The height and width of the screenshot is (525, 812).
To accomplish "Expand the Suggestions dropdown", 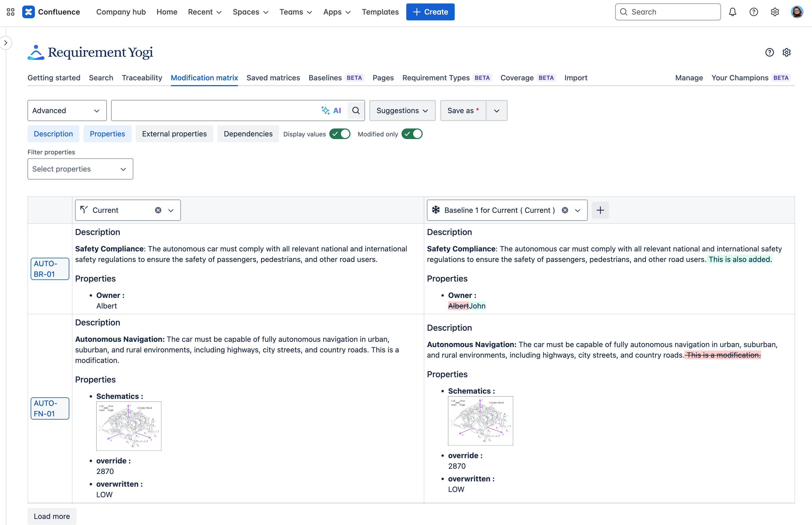I will [x=402, y=110].
